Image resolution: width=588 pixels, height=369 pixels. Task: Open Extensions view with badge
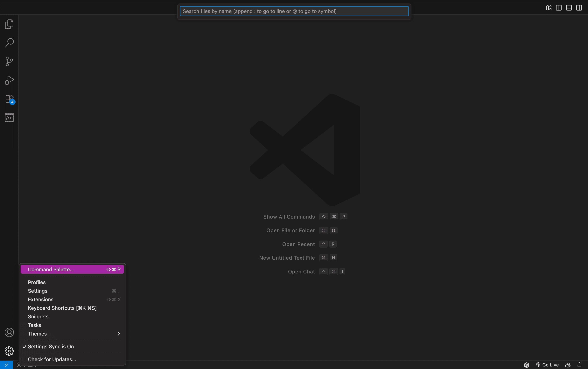9,99
